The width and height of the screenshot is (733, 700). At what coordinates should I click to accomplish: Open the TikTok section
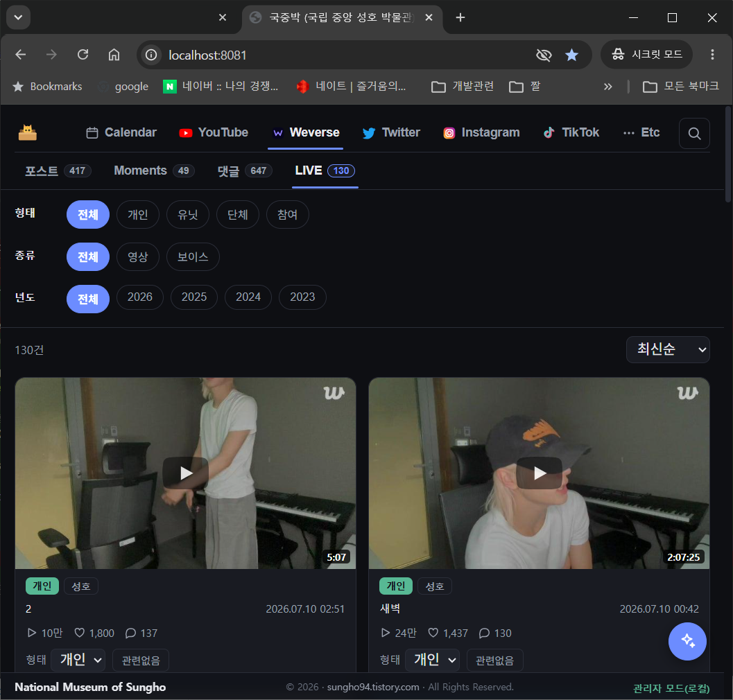571,132
